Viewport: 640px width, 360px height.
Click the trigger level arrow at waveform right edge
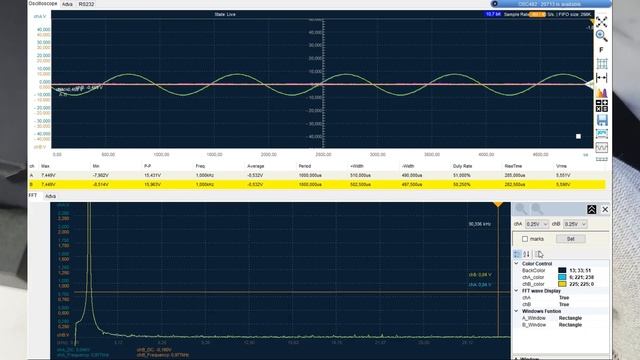pos(589,84)
